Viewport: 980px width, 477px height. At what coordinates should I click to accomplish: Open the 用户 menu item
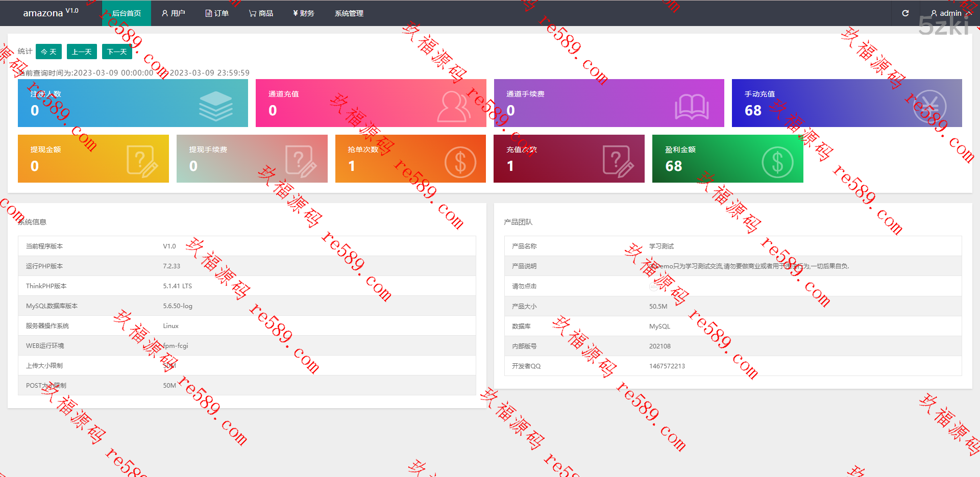click(x=173, y=13)
